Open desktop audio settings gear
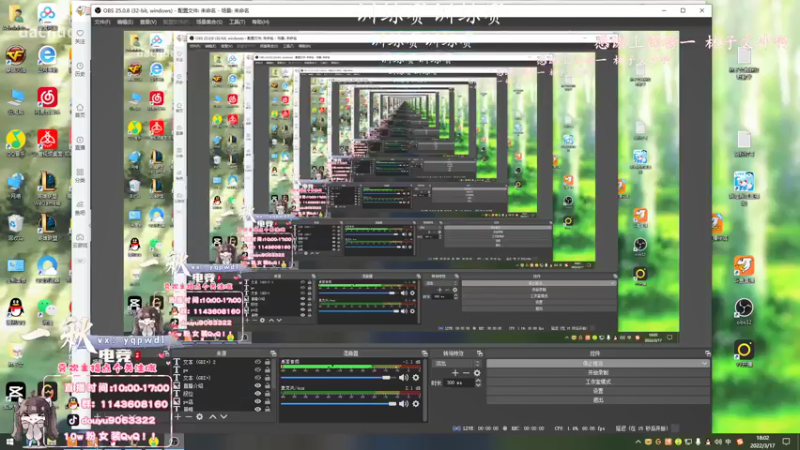Screen dimensions: 800x450 click(416, 378)
